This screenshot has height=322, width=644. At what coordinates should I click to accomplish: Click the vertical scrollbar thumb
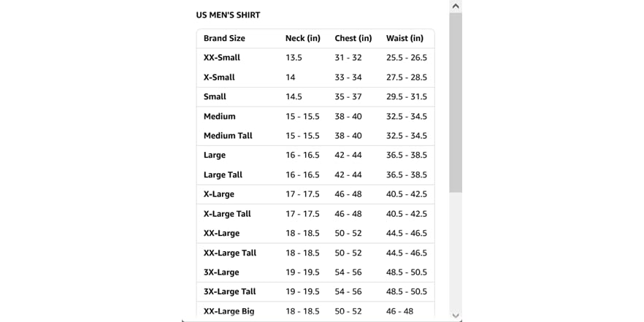(x=456, y=102)
